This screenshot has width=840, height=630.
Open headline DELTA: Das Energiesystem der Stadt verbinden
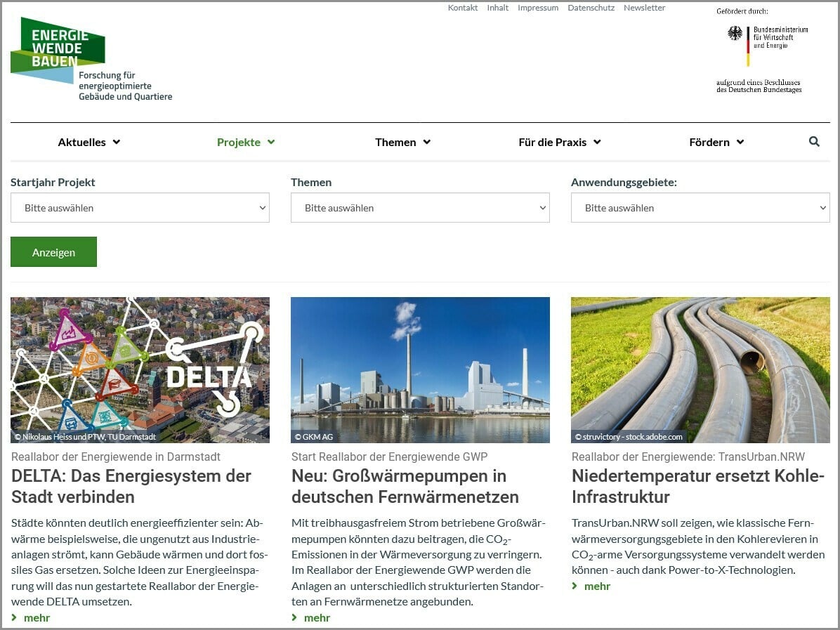(x=131, y=487)
